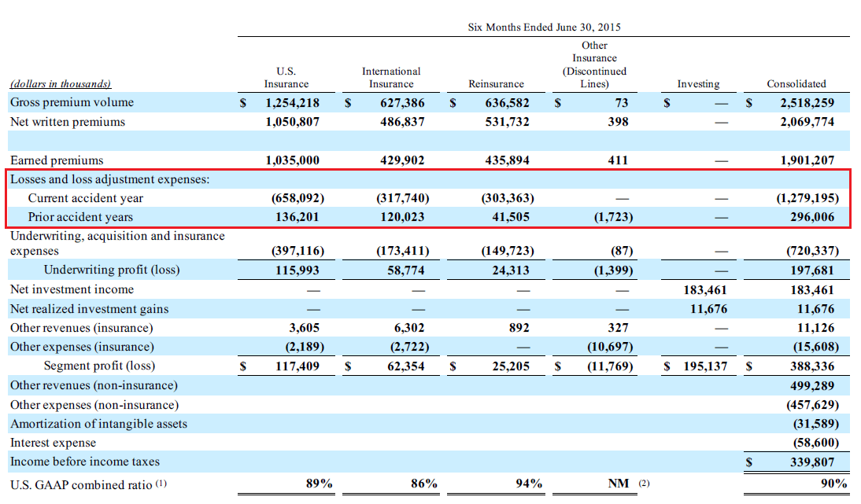Image resolution: width=861 pixels, height=504 pixels.
Task: Click the 'Investing' column header
Action: point(698,84)
